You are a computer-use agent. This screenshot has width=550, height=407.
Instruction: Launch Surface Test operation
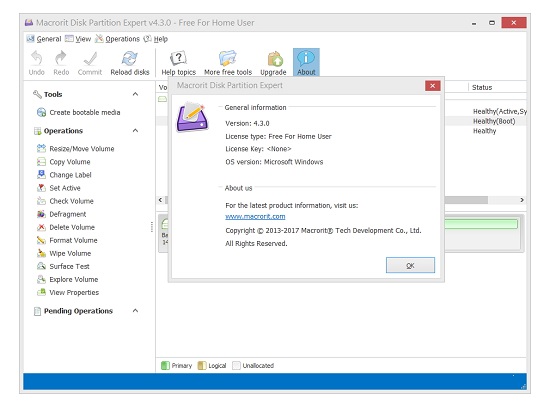(63, 266)
